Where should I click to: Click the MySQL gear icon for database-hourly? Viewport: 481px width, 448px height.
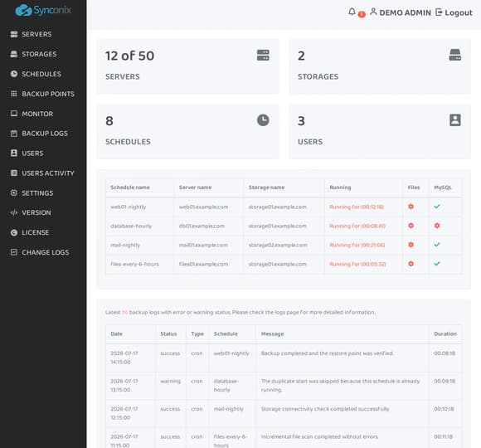tap(437, 226)
